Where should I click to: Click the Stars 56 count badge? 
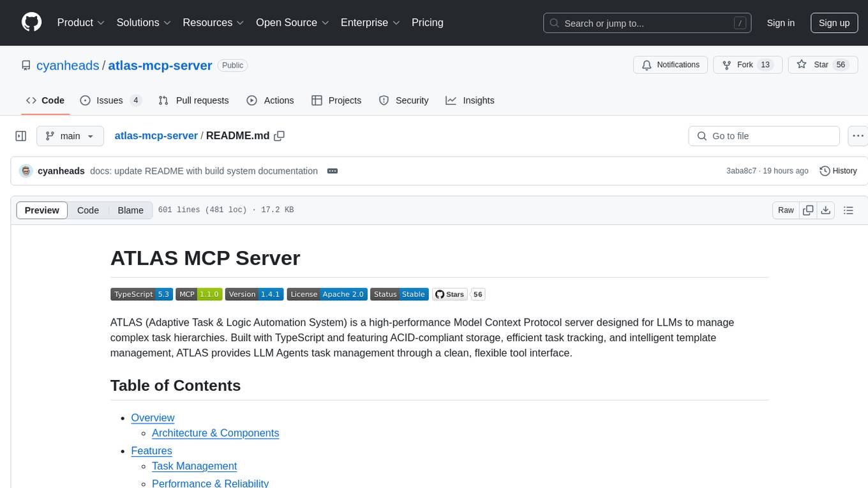coord(478,294)
